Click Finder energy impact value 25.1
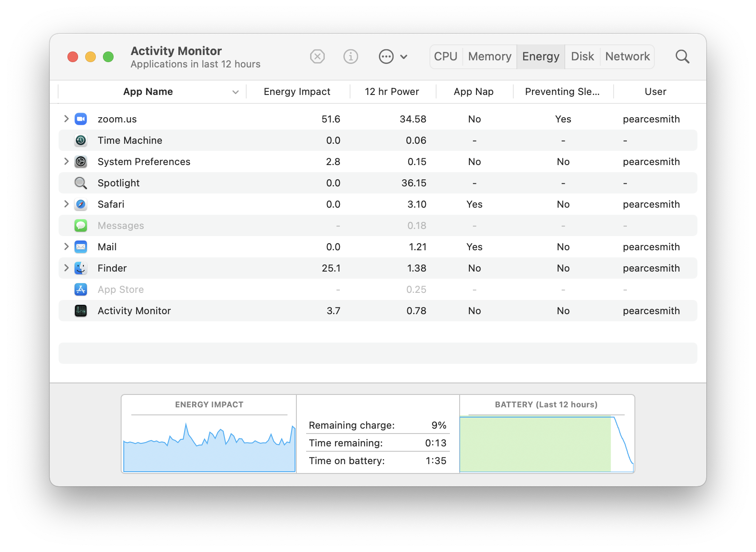 tap(331, 268)
